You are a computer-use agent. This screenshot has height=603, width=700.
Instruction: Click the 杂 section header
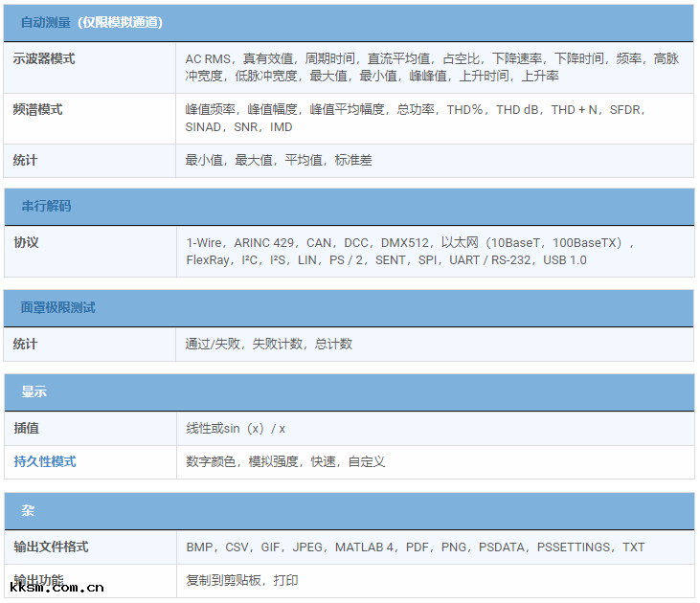(x=28, y=511)
